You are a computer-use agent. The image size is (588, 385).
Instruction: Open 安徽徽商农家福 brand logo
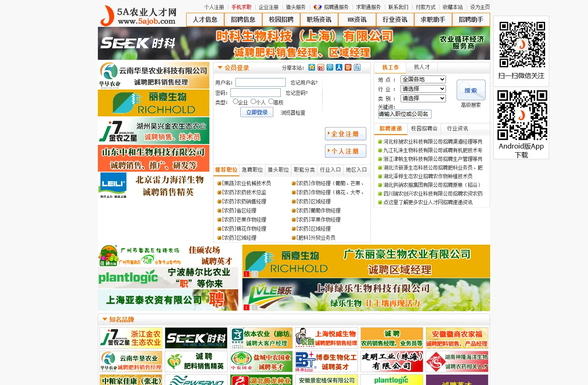pos(457,338)
